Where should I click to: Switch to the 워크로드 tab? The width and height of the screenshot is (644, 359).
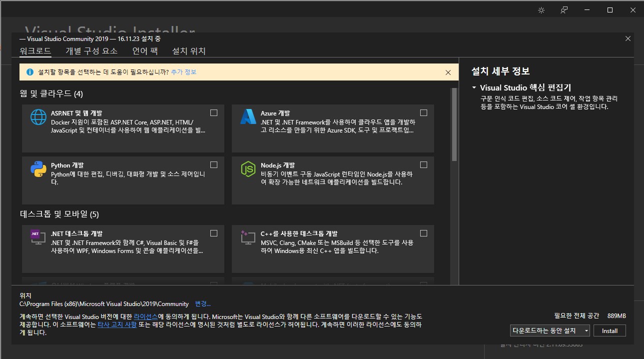coord(35,51)
